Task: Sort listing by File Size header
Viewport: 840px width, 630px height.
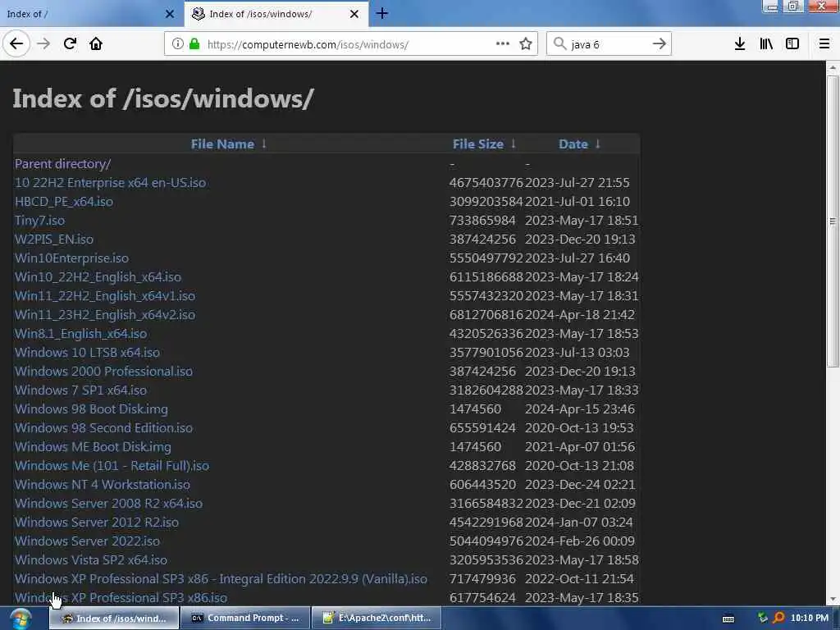Action: pos(478,144)
